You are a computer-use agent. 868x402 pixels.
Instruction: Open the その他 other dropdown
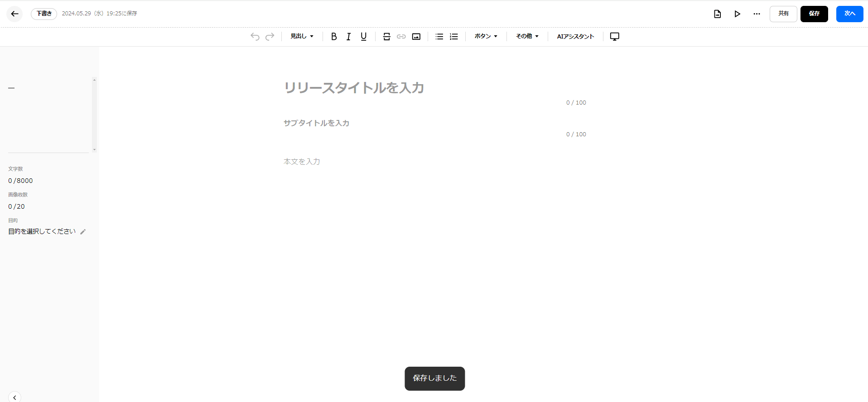coord(527,37)
